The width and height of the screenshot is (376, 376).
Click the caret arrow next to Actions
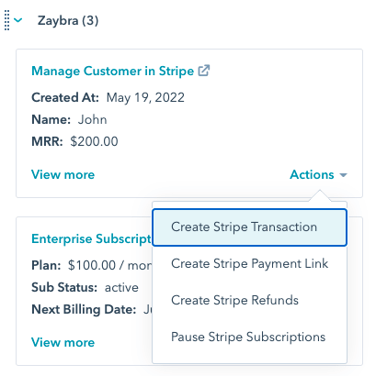pos(343,175)
